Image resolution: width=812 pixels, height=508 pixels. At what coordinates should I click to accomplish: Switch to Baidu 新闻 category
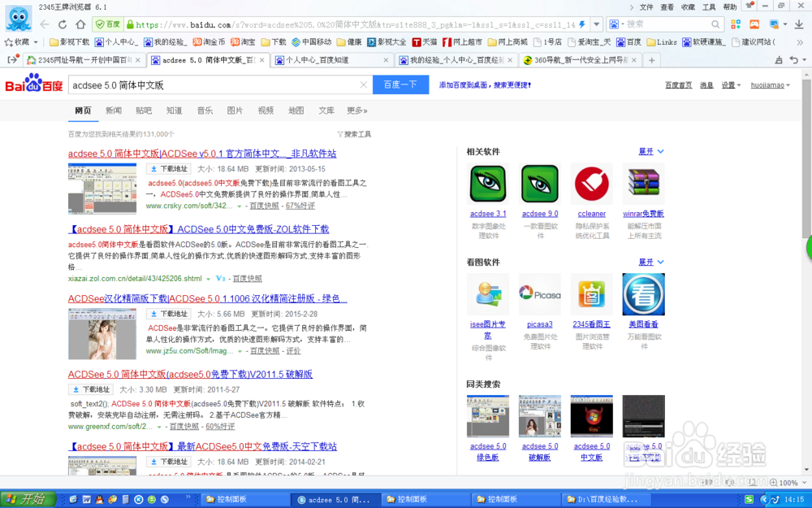click(x=114, y=111)
